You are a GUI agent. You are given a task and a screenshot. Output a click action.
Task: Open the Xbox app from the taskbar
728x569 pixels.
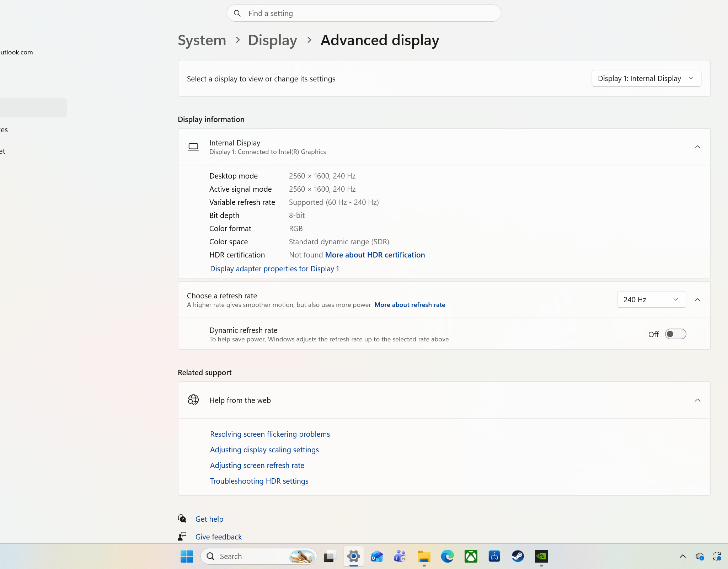tap(471, 556)
